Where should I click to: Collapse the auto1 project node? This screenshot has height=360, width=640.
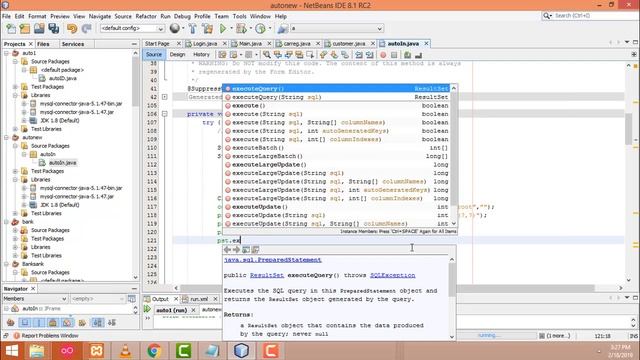[7, 53]
